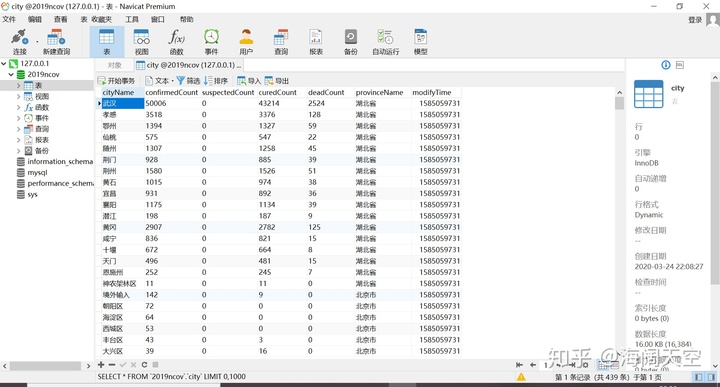Click the 筛选 filter funnel button
The image size is (720, 387).
[188, 81]
